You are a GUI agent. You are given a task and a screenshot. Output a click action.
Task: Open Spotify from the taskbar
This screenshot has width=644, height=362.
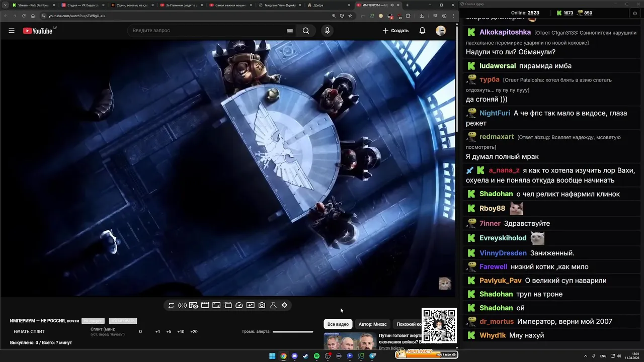coord(316,356)
